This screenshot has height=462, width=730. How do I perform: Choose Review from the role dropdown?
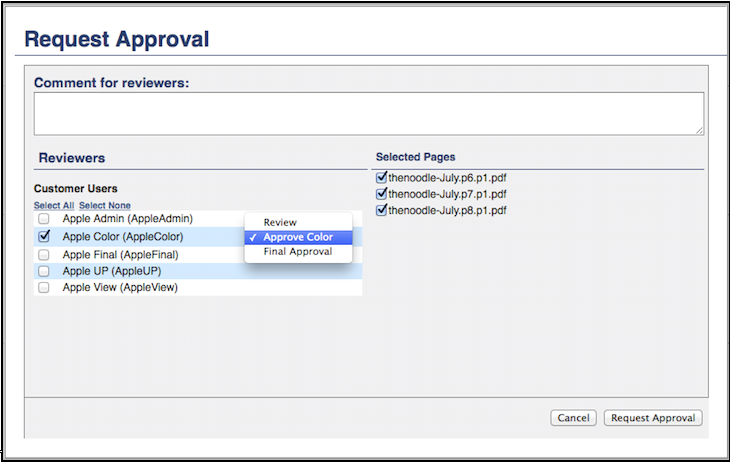pyautogui.click(x=280, y=222)
